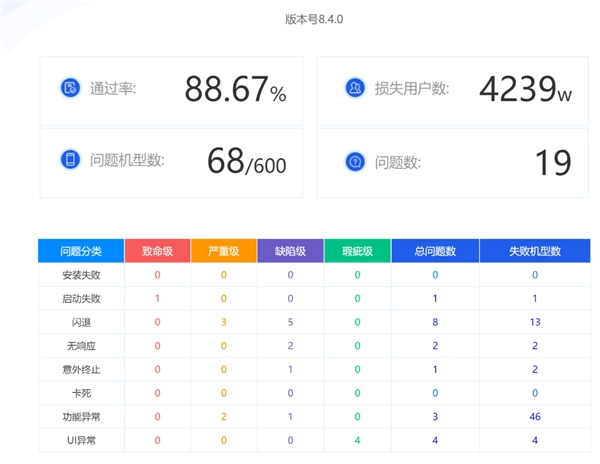Click the green 瑕疵级 column header
Screen dimensions: 600x464
tap(357, 251)
